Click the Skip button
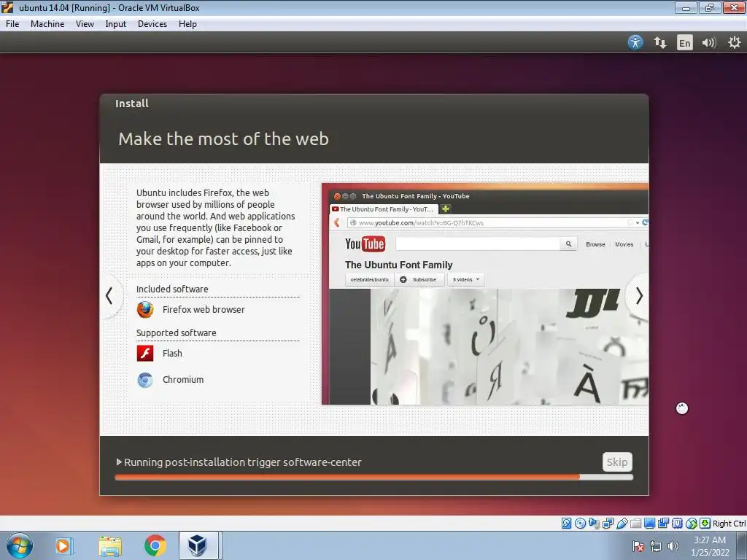This screenshot has height=560, width=747. click(617, 462)
